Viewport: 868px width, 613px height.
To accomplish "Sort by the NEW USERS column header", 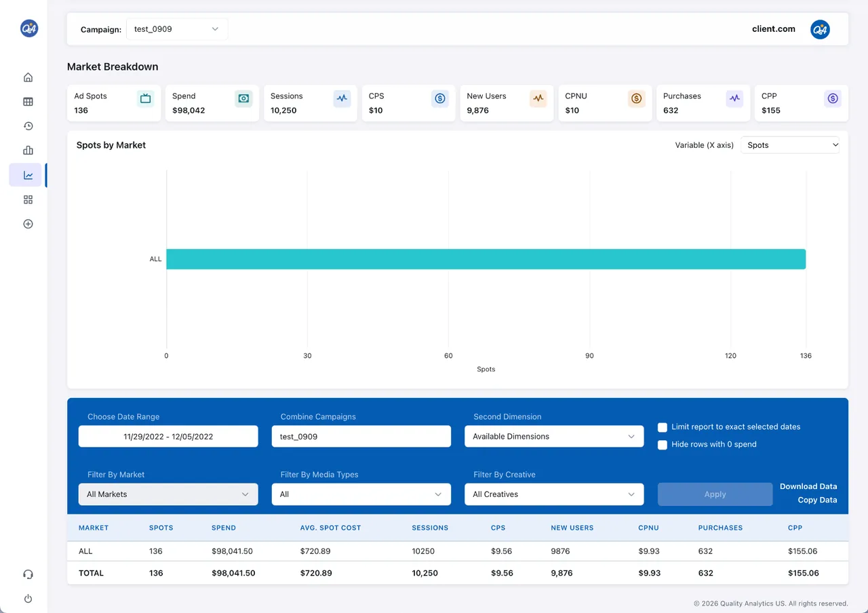I will [572, 528].
